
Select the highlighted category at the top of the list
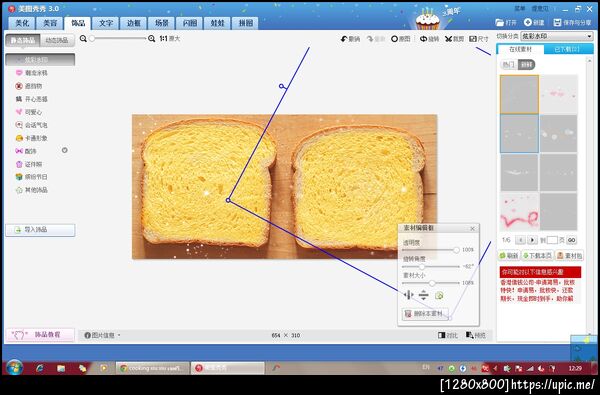click(40, 60)
